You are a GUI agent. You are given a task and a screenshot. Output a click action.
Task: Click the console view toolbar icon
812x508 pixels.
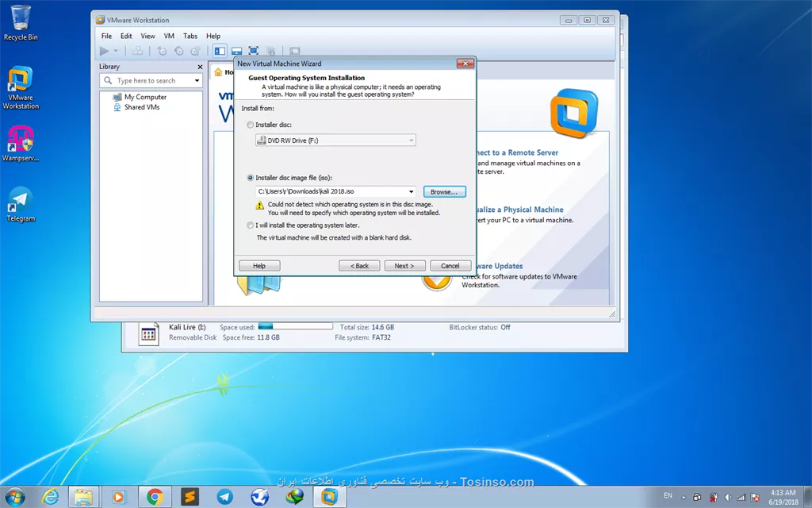click(295, 51)
